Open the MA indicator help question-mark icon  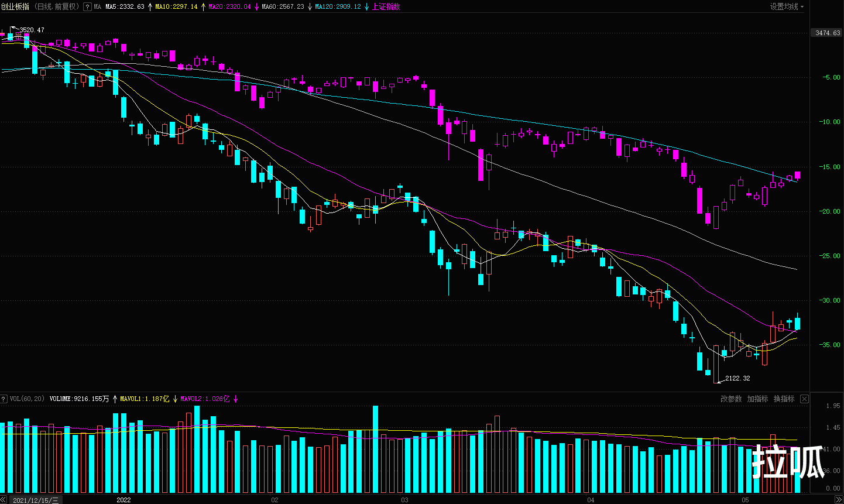[87, 6]
